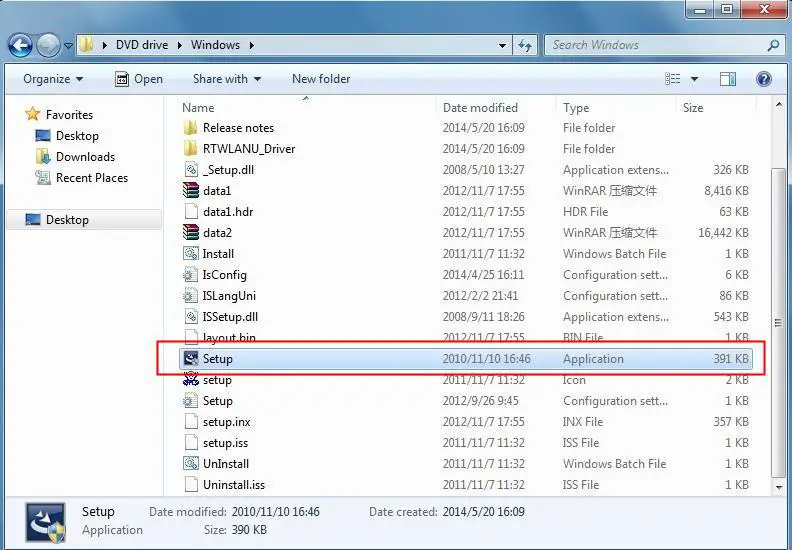This screenshot has height=550, width=792.
Task: Click the vertical scrollbar down arrow
Action: pyautogui.click(x=778, y=487)
